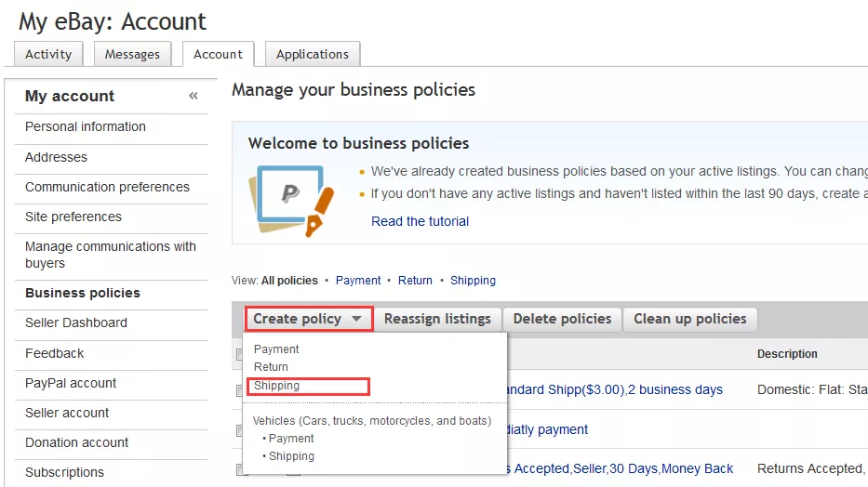
Task: Switch to the Messages tab
Action: (x=132, y=54)
